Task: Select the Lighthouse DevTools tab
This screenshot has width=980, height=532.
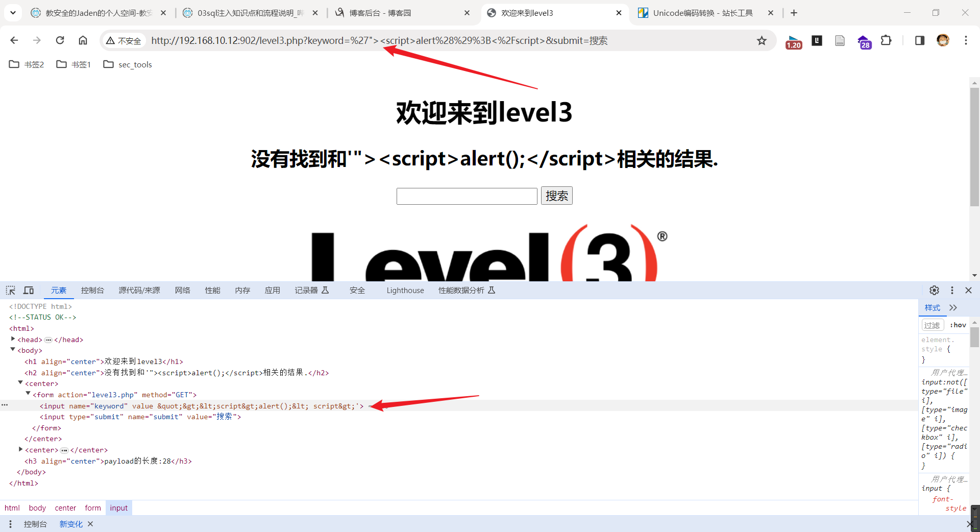Action: tap(405, 290)
